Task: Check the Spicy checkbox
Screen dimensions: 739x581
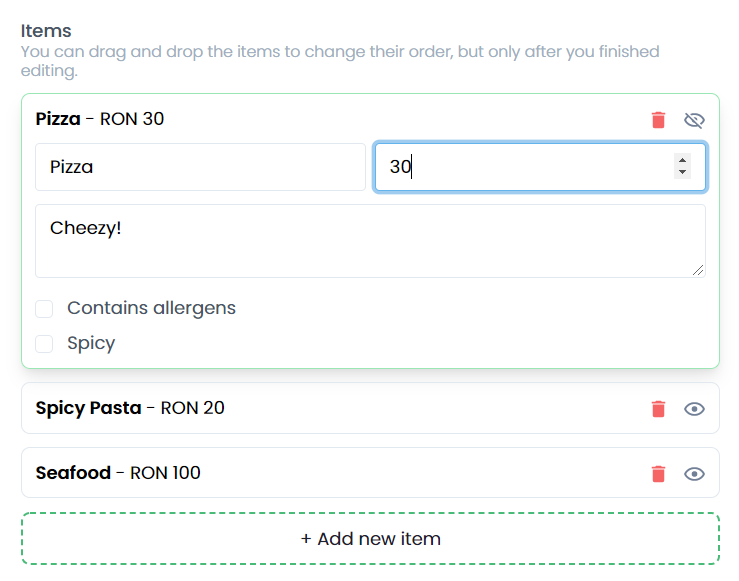Action: [x=44, y=344]
